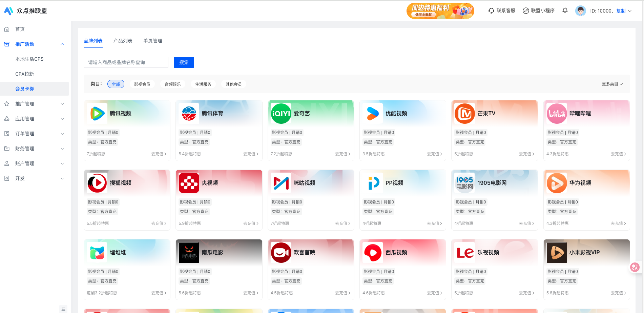Open the Tencent Video brand logo
This screenshot has height=313, width=644.
[97, 114]
